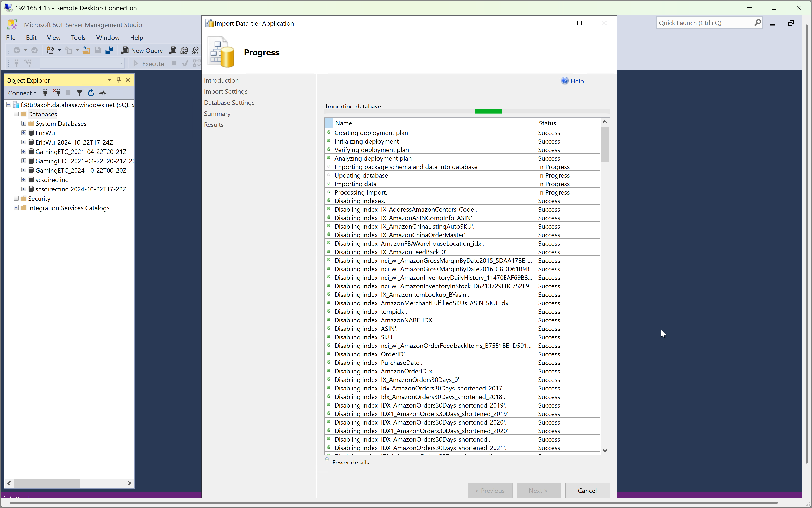This screenshot has height=508, width=812.
Task: Click the New Project toolbar icon
Action: tap(50, 50)
